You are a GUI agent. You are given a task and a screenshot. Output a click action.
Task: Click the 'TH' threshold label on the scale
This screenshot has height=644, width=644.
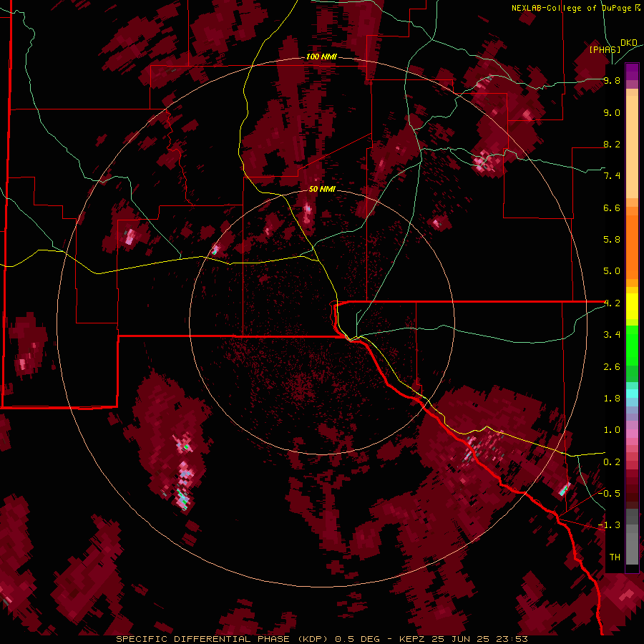pos(615,557)
